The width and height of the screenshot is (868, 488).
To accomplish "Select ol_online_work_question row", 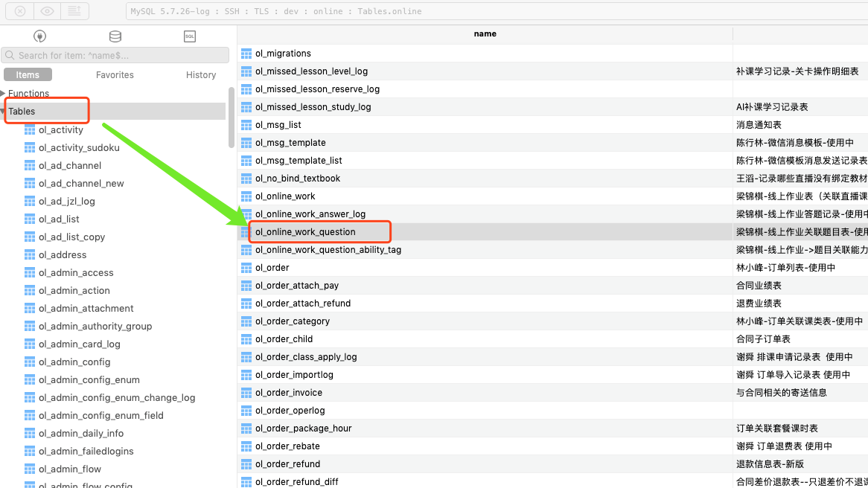I will (x=553, y=232).
